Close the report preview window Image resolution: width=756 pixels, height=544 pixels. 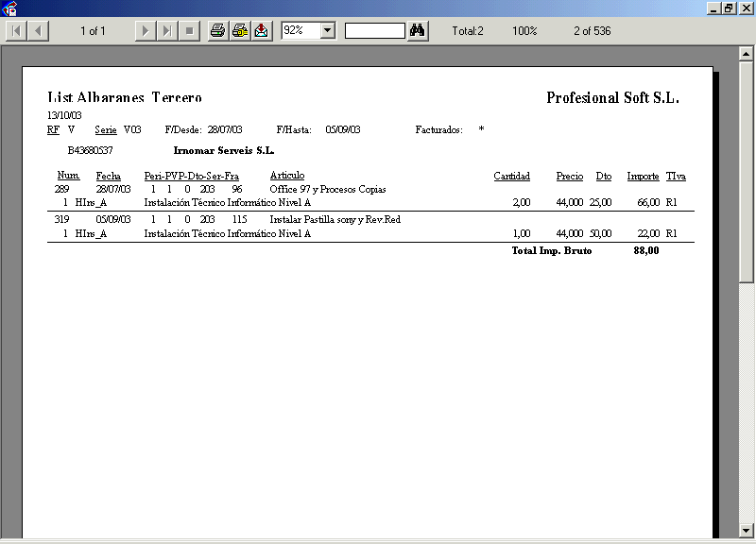point(745,8)
